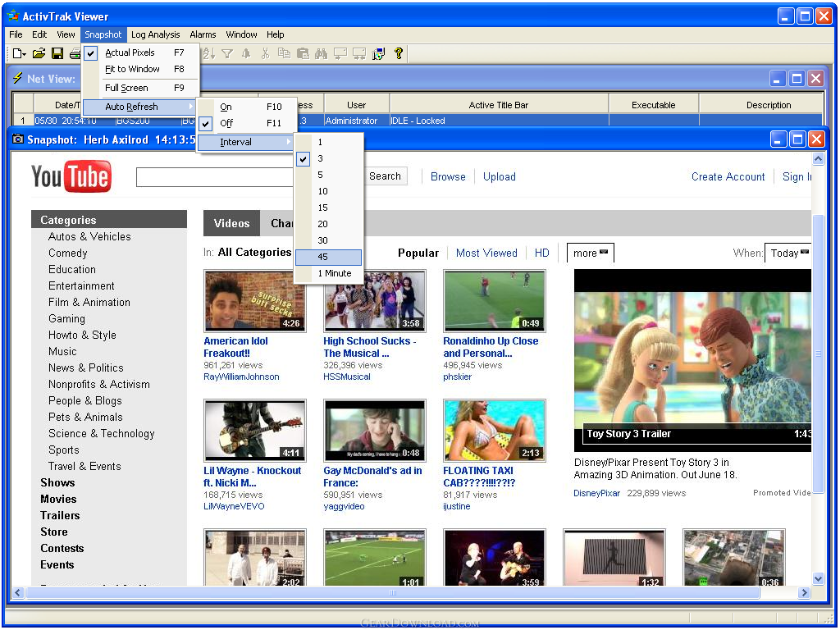840x630 pixels.
Task: Open the When: Today dropdown
Action: (x=788, y=253)
